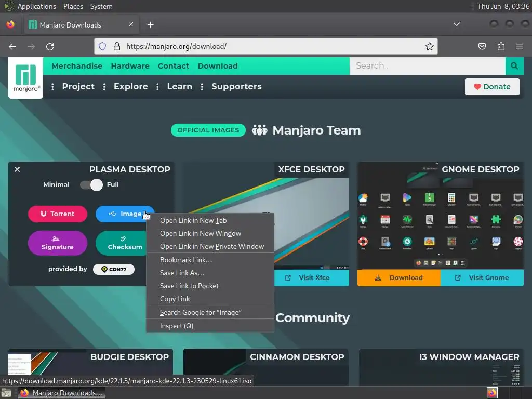Choose Save Link As from context menu
This screenshot has width=532, height=399.
(x=210, y=273)
